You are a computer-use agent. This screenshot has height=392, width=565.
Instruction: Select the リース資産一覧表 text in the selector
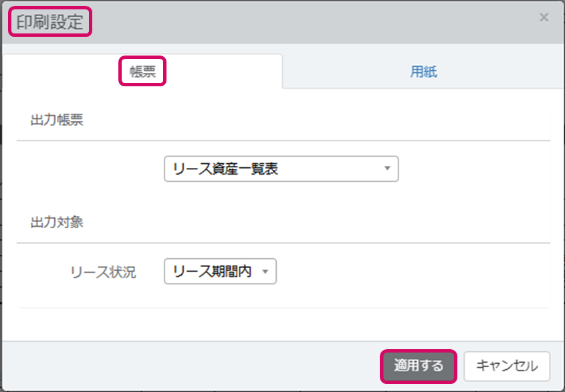[225, 169]
